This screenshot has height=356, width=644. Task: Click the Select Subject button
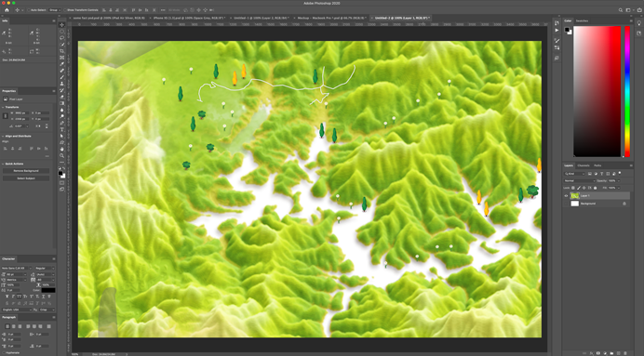(x=26, y=178)
